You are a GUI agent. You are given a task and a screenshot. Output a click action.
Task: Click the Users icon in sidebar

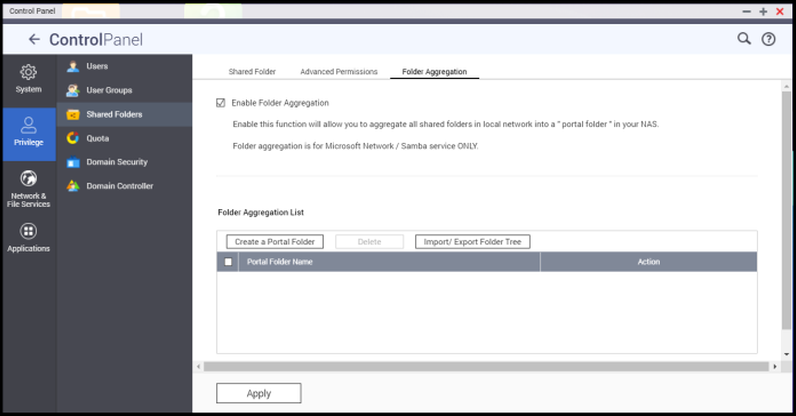[x=73, y=66]
